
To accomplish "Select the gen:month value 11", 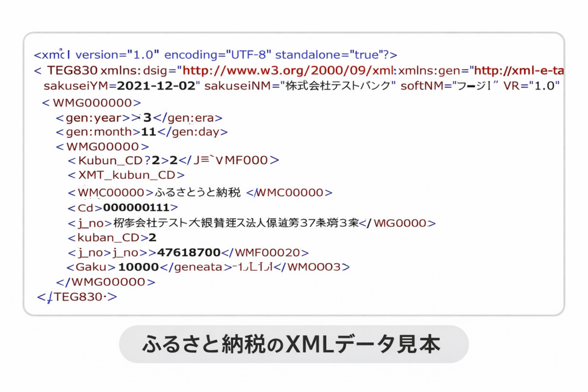I will (x=149, y=132).
